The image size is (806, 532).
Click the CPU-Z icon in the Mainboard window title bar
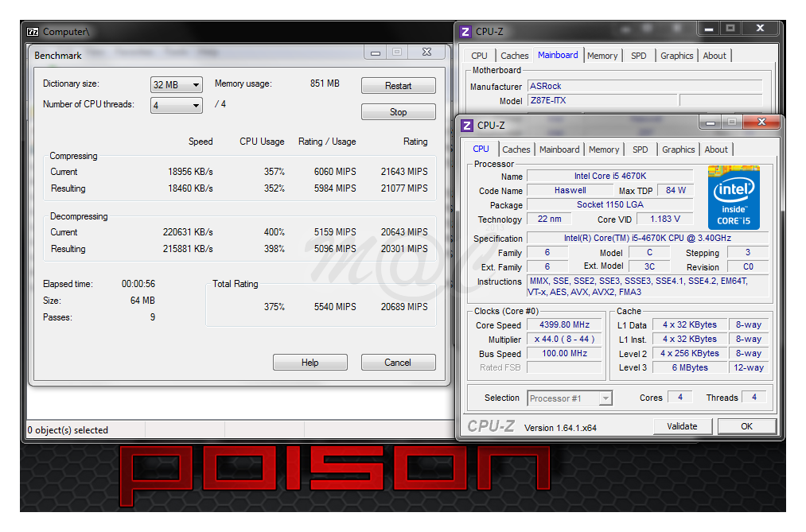click(465, 32)
